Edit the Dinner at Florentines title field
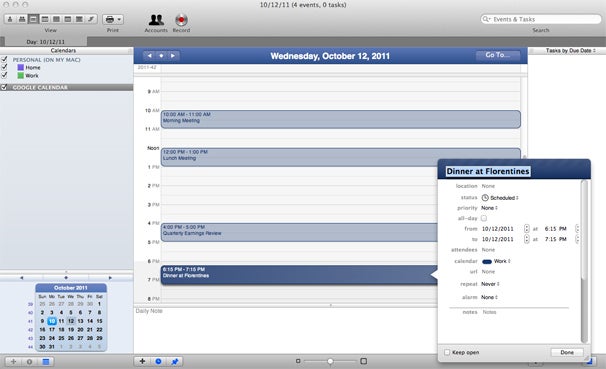The width and height of the screenshot is (606, 369). (488, 171)
